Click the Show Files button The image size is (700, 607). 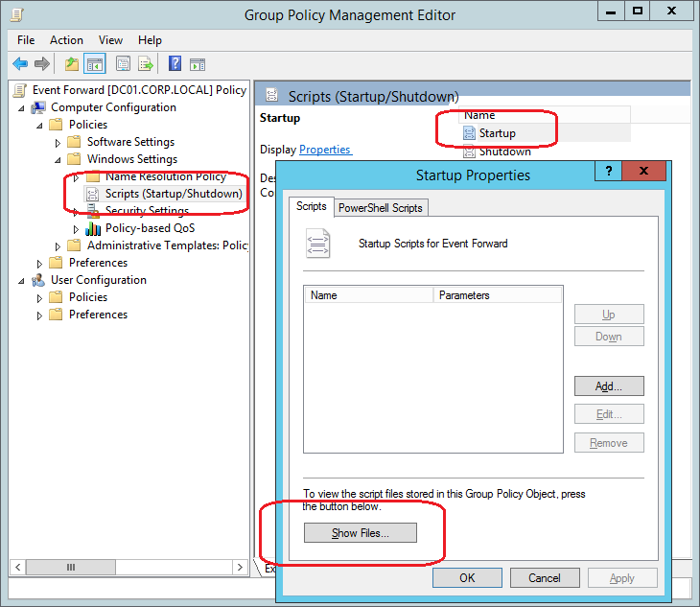coord(360,533)
